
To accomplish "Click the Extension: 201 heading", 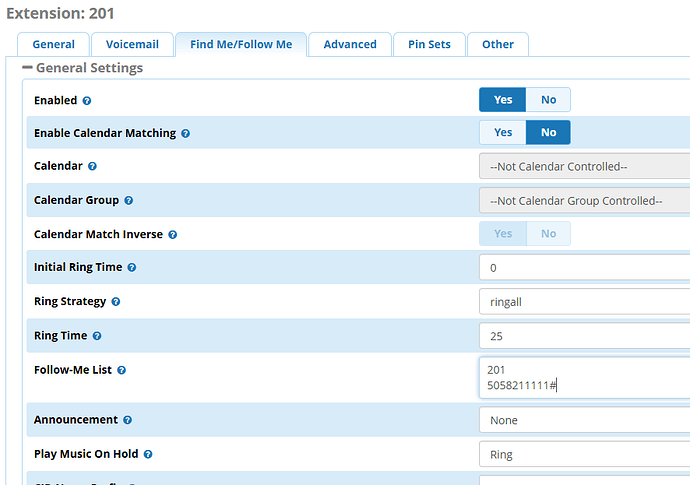I will [60, 13].
